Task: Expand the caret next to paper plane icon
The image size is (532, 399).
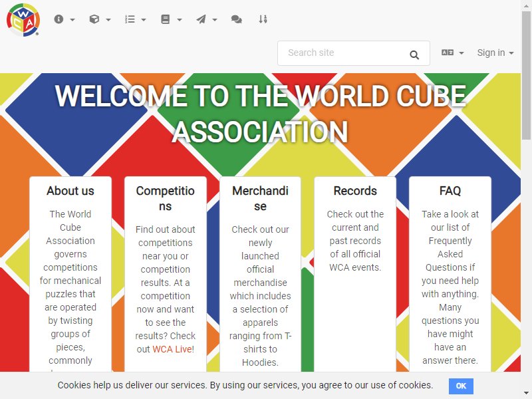Action: coord(215,20)
